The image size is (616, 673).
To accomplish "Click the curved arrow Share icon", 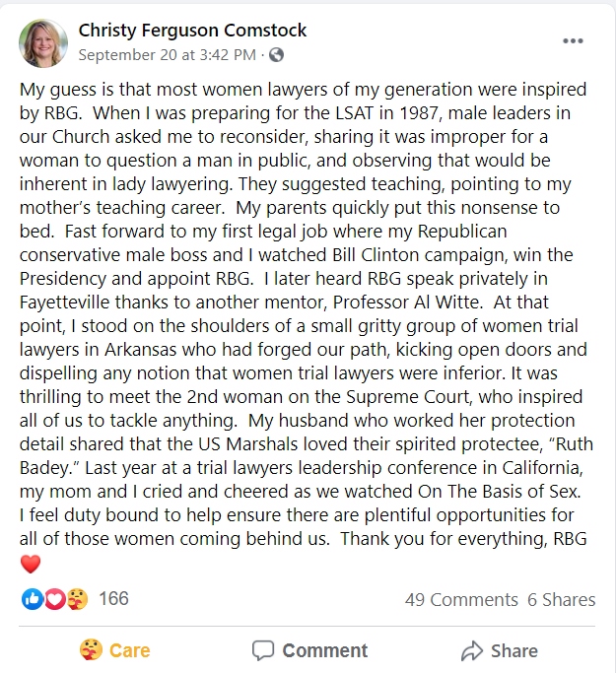I will (471, 650).
